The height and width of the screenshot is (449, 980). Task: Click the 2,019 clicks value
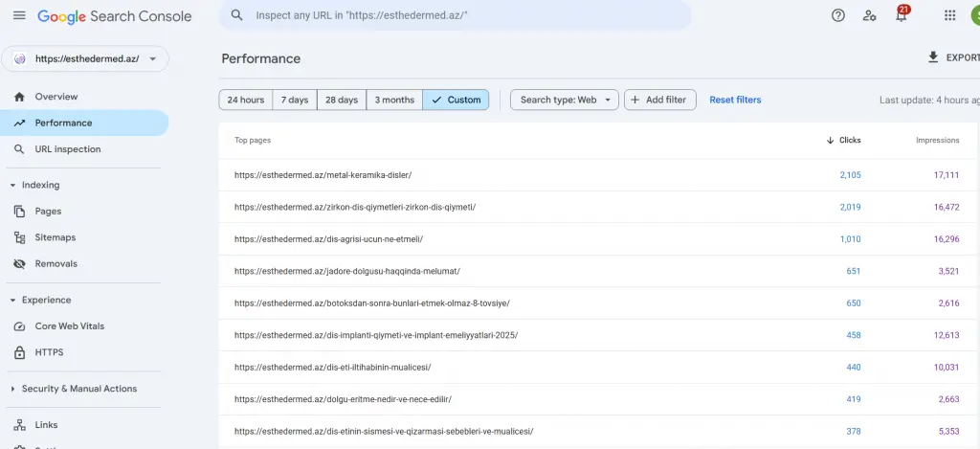point(850,207)
